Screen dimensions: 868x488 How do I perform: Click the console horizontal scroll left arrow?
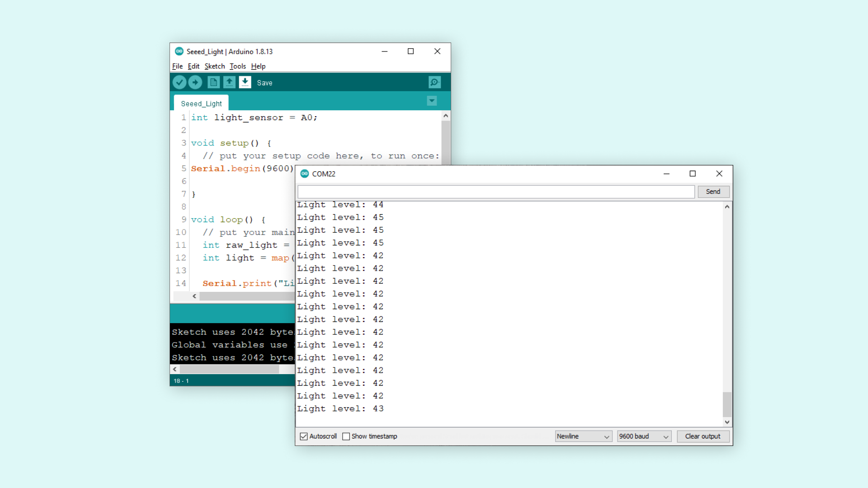175,369
